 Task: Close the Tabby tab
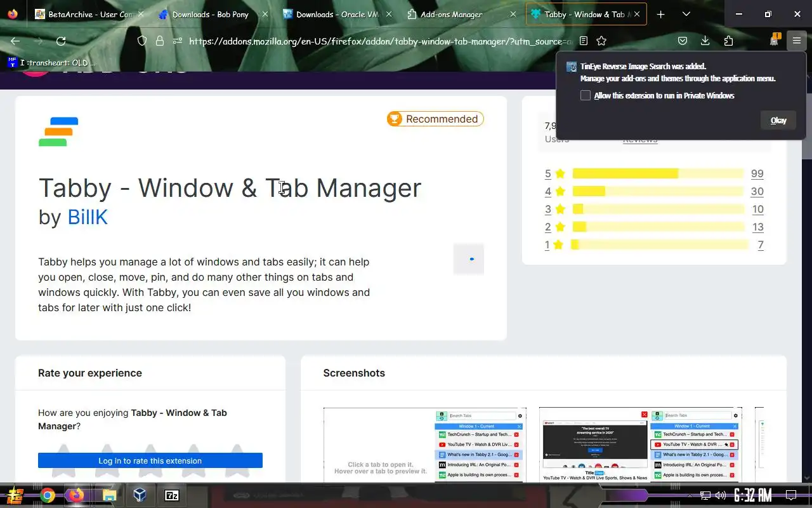pyautogui.click(x=637, y=14)
